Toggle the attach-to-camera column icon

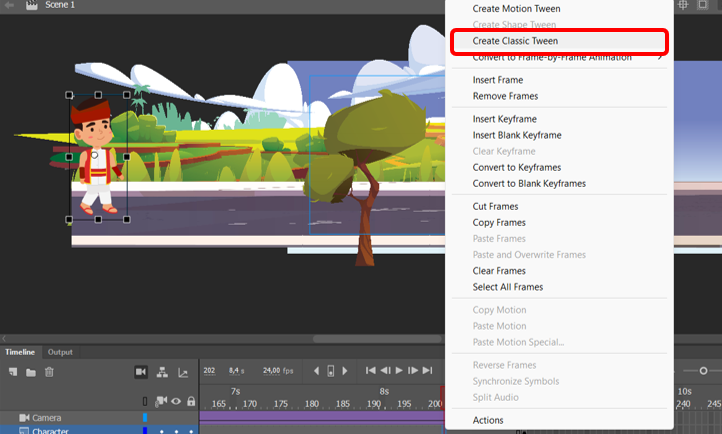coord(161,401)
